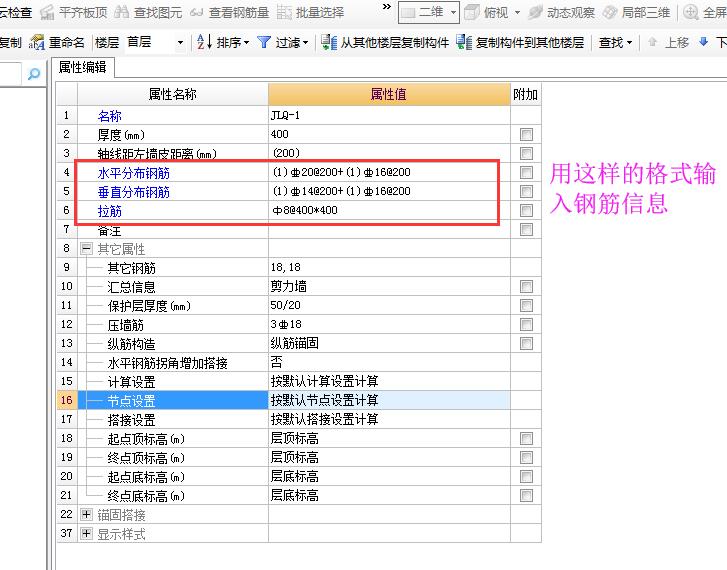Click 重命名 rename icon
This screenshot has width=727, height=570.
[x=36, y=43]
